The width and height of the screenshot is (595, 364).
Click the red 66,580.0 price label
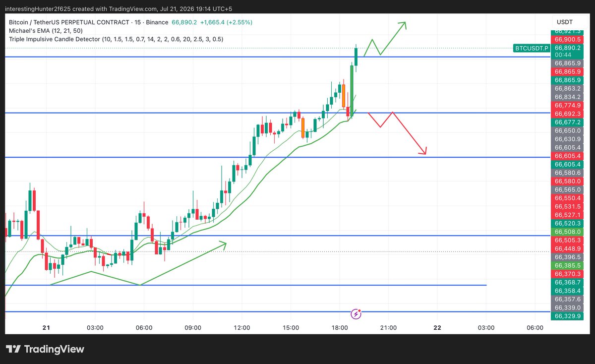568,181
